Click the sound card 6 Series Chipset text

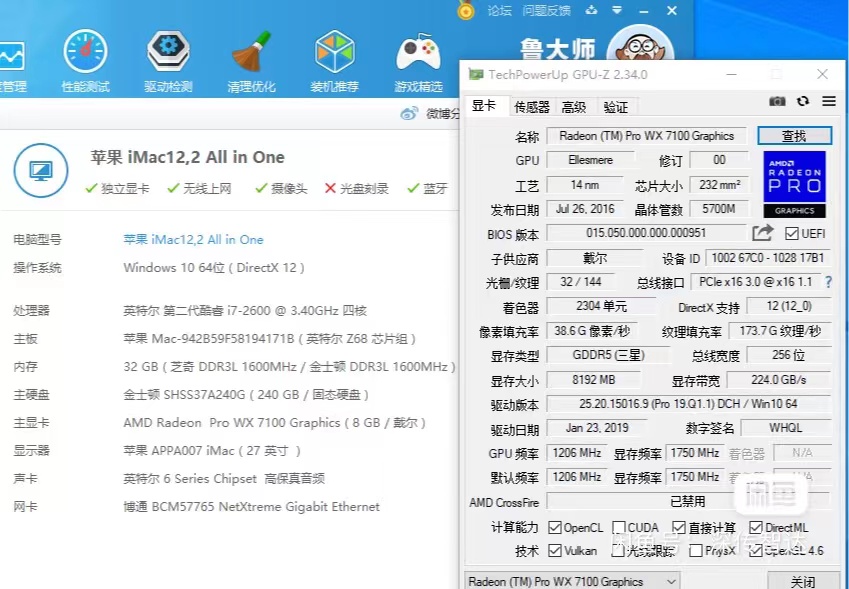click(x=224, y=479)
